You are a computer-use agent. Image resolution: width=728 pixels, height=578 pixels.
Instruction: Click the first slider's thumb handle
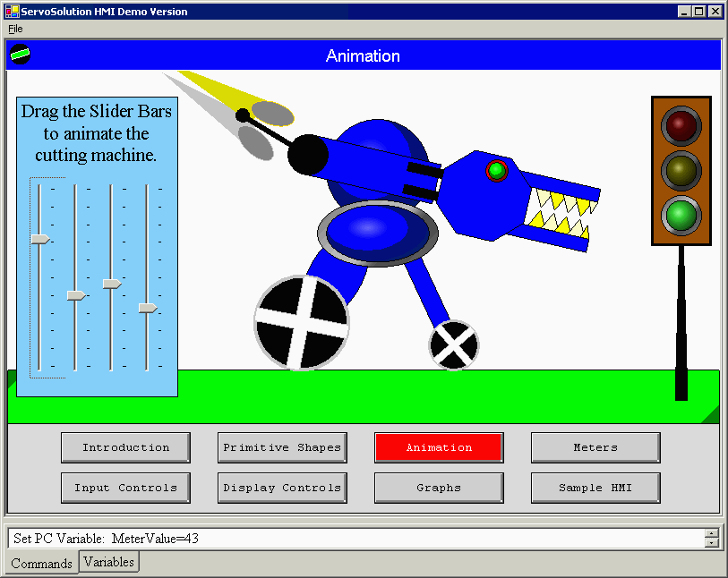point(39,239)
